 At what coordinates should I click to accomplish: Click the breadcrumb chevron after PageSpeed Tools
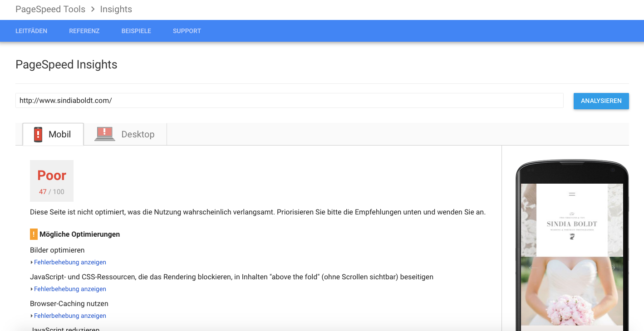pos(93,9)
